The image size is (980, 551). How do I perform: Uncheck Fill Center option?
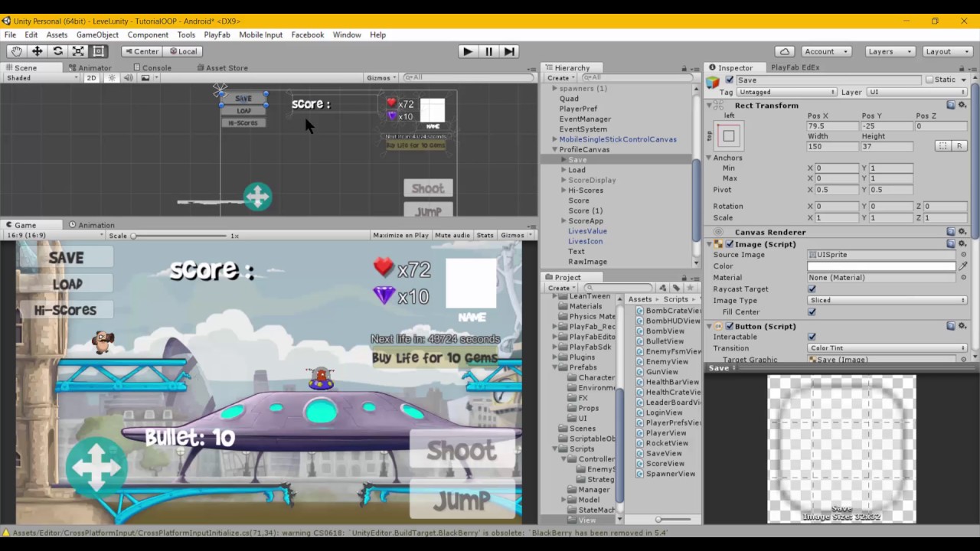(x=812, y=312)
